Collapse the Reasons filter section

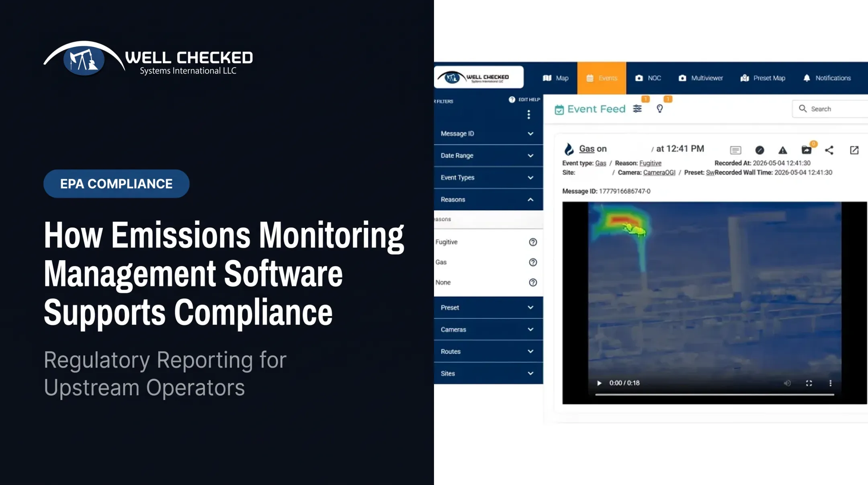click(x=488, y=199)
